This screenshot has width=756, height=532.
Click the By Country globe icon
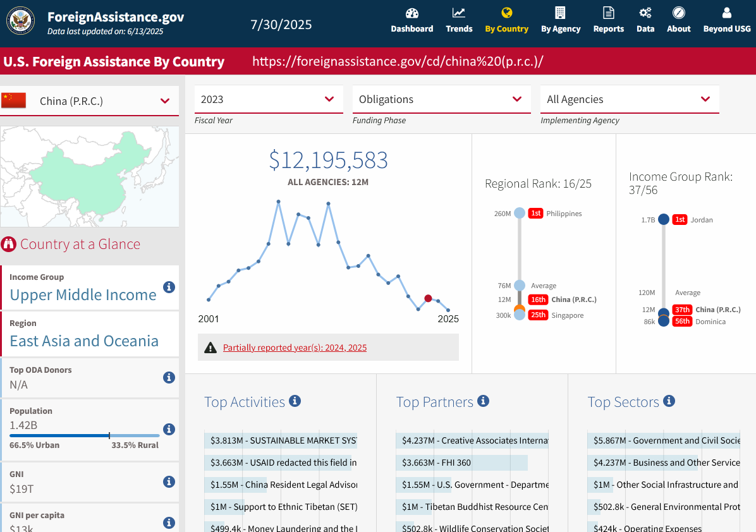[x=506, y=13]
